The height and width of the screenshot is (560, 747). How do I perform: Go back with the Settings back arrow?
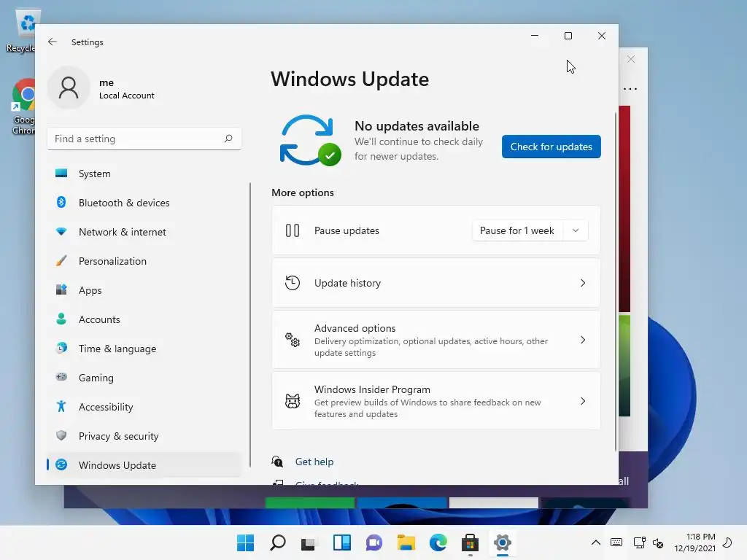pos(53,42)
